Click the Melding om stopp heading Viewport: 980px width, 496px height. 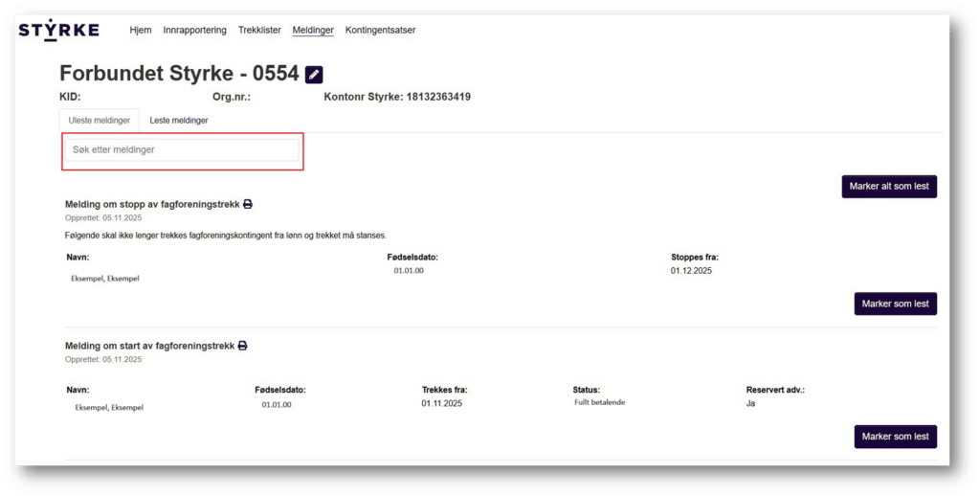coord(152,204)
